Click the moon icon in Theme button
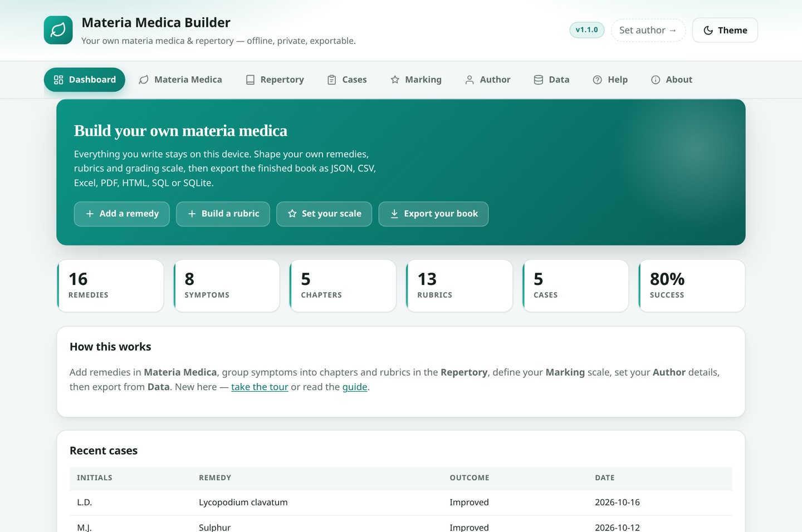The image size is (802, 532). (708, 30)
